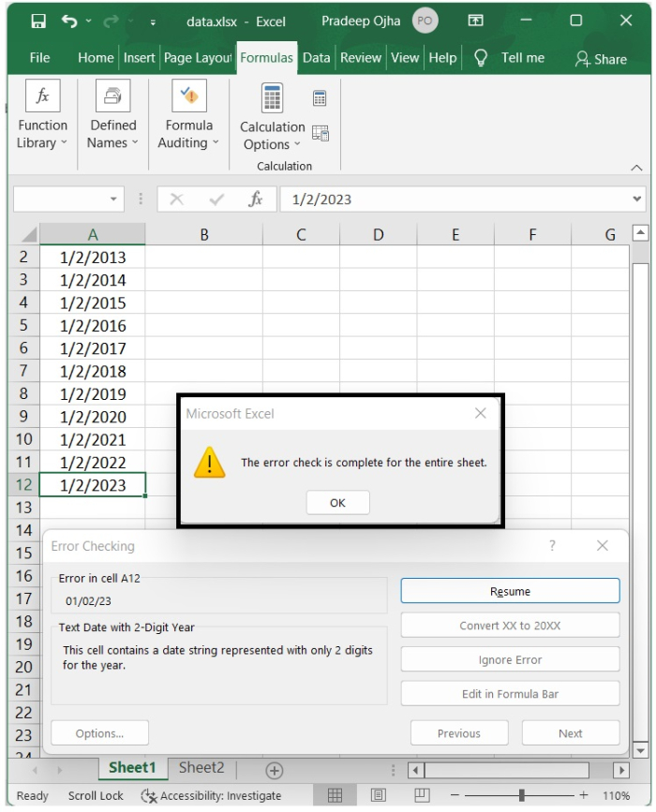Click cell containing 1/2/2013
This screenshot has height=812, width=656.
click(93, 257)
